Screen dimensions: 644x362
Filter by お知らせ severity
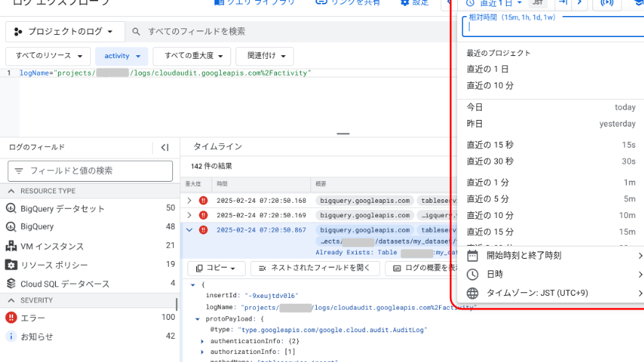click(x=90, y=337)
